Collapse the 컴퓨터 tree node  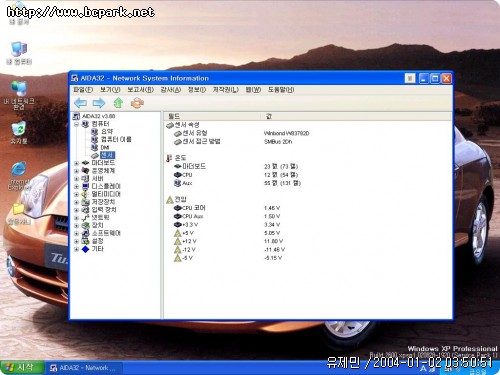coord(76,124)
